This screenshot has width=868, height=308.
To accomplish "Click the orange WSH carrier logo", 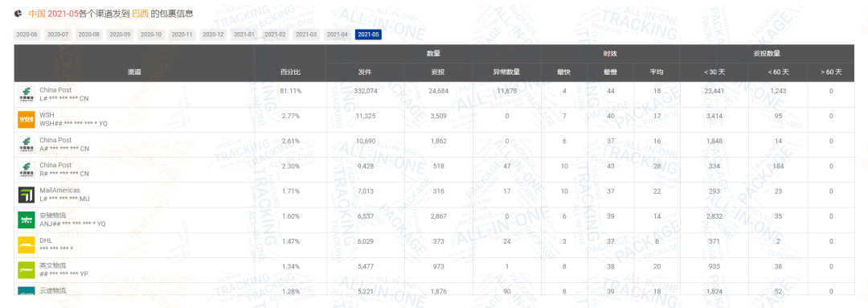I will tap(27, 120).
